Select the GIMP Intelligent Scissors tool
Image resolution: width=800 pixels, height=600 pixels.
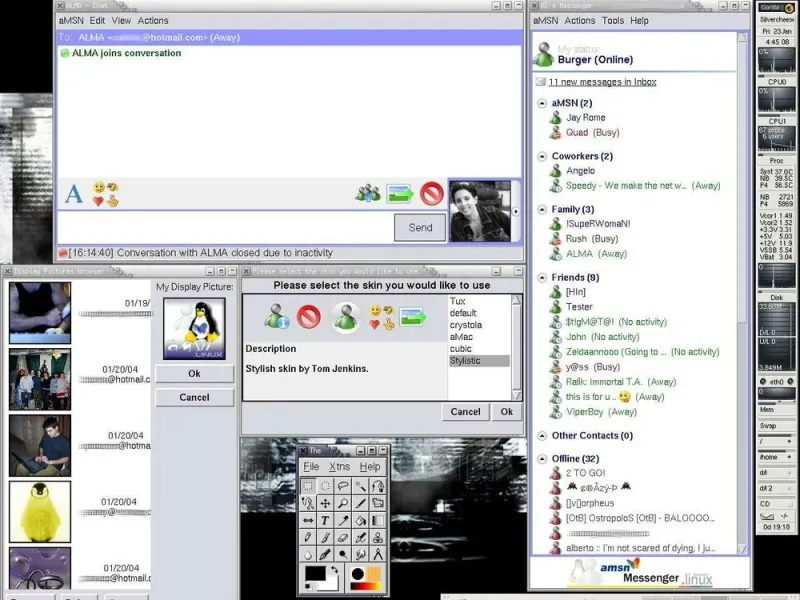coord(308,503)
